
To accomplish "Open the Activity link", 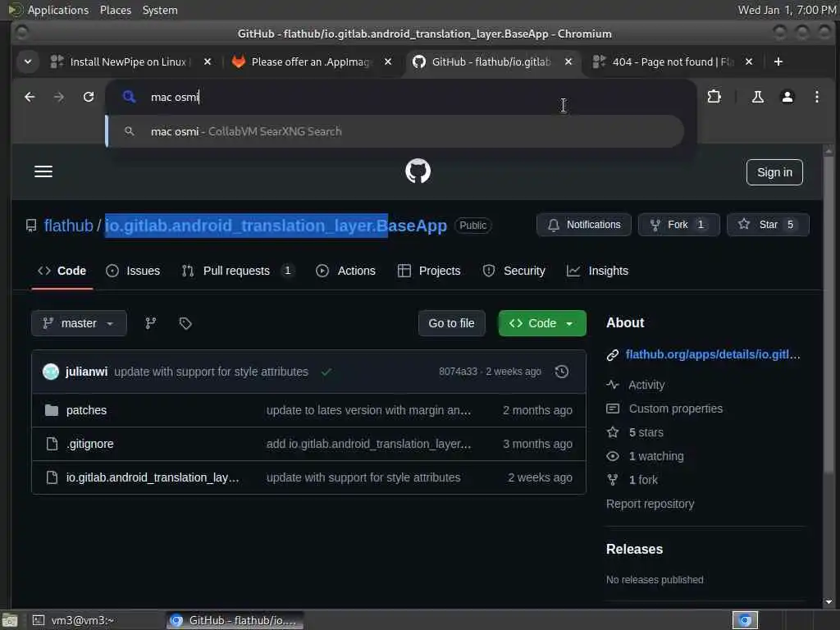I will click(x=646, y=386).
